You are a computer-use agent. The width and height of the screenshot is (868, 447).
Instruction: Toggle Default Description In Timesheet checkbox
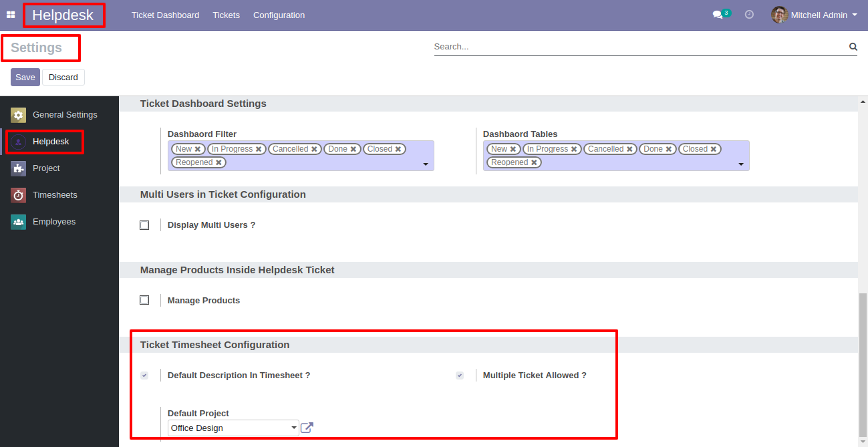click(x=144, y=376)
